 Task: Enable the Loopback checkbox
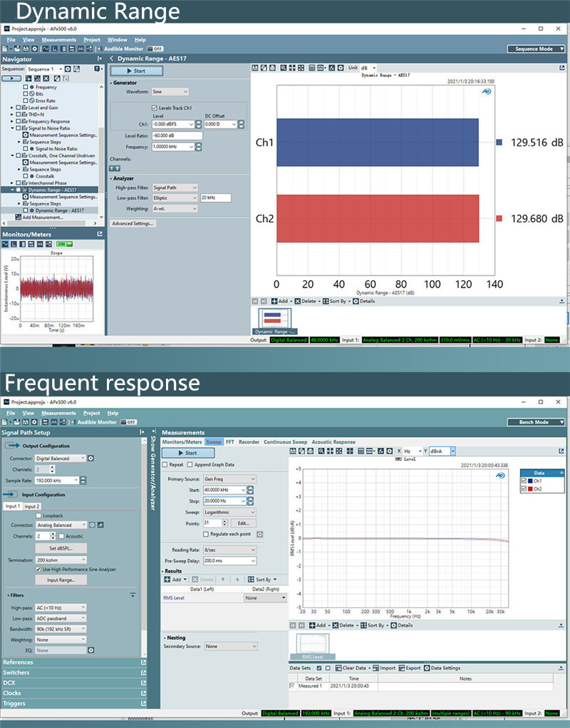click(x=38, y=515)
